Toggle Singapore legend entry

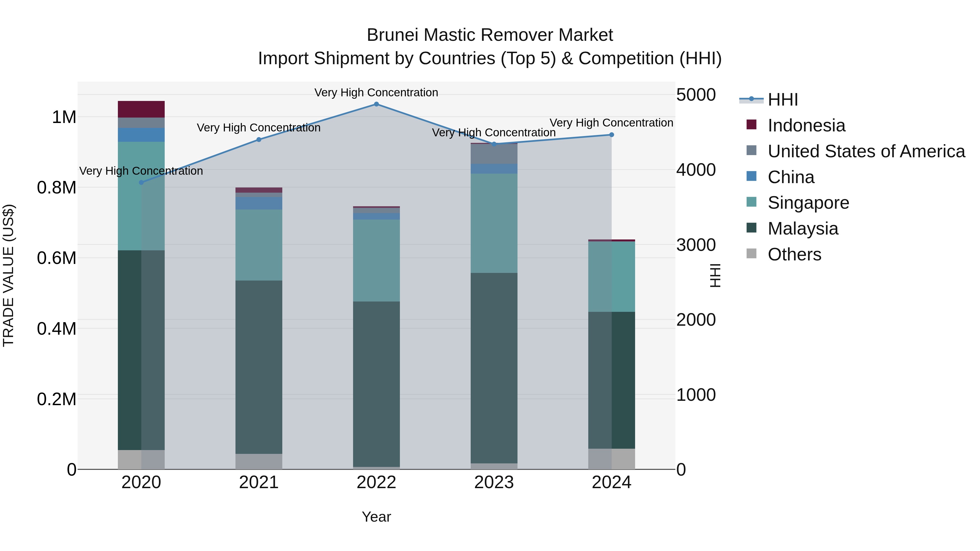coord(797,203)
